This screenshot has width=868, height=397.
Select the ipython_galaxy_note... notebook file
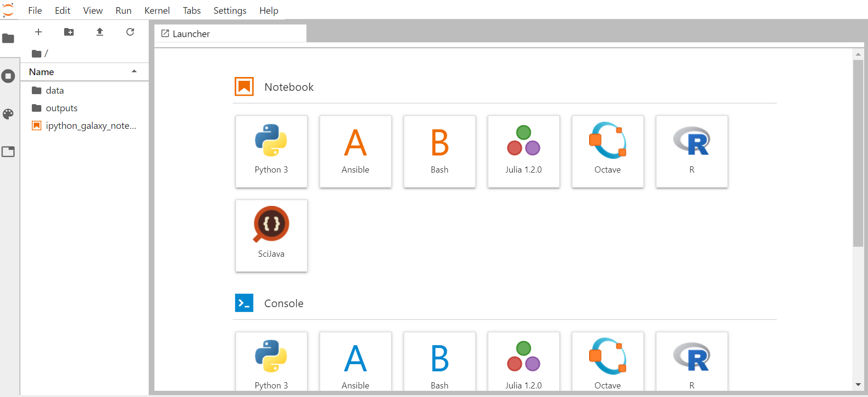pos(84,126)
